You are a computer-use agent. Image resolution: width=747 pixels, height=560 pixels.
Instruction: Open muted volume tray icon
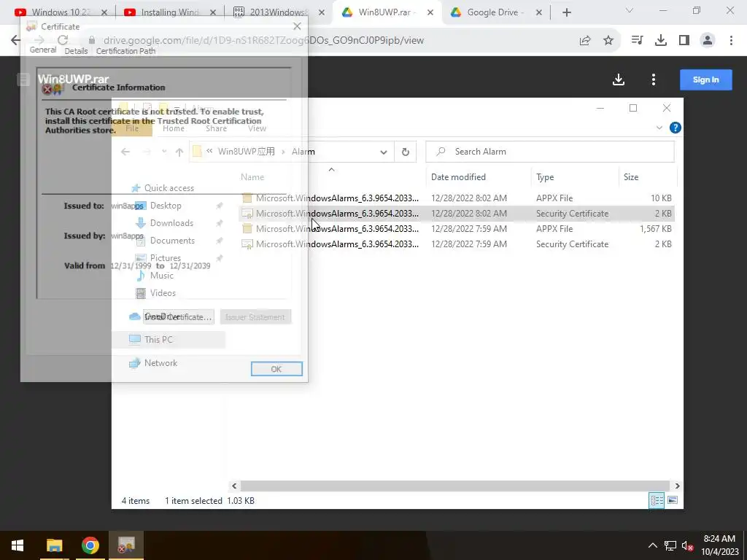click(687, 545)
